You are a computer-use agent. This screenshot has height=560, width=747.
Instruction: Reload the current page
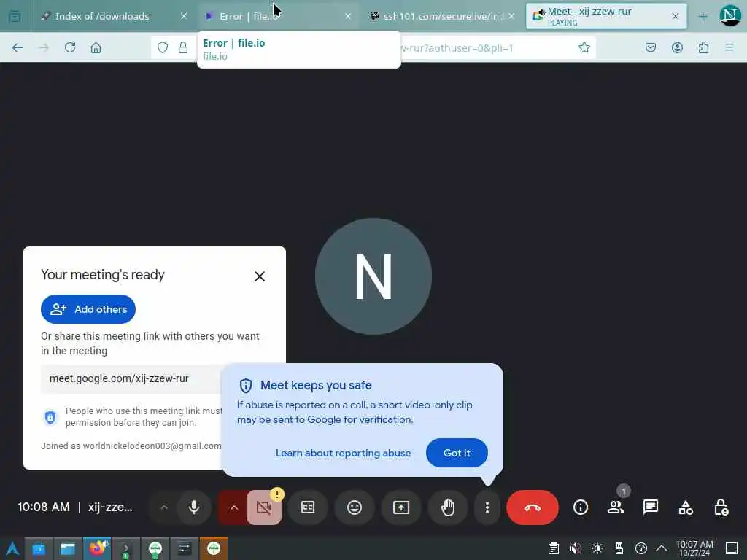(x=70, y=47)
